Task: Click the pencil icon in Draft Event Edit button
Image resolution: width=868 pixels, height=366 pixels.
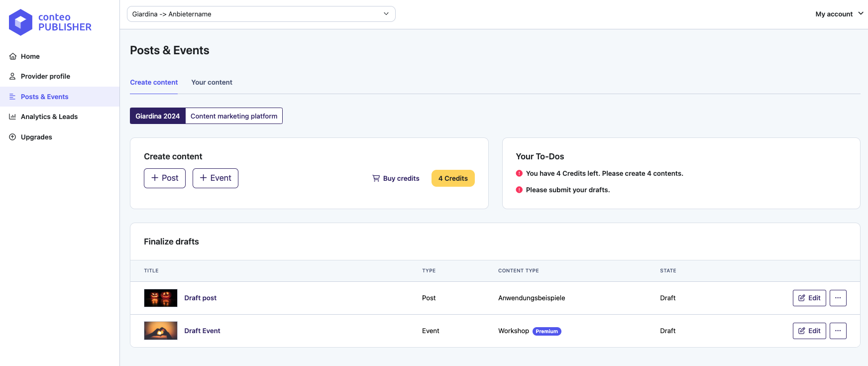Action: (801, 331)
